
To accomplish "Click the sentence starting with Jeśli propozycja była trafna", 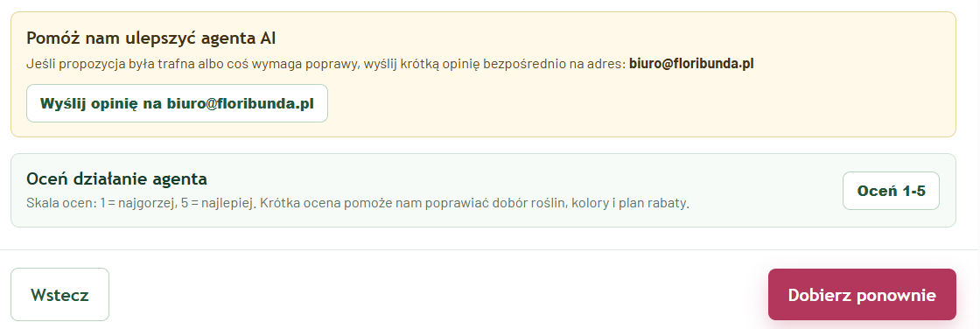I will point(390,64).
